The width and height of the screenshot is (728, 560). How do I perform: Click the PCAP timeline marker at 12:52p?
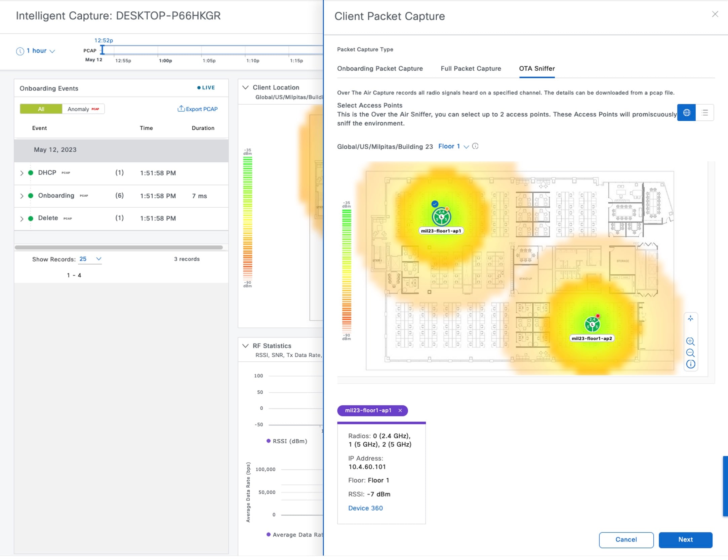(103, 50)
